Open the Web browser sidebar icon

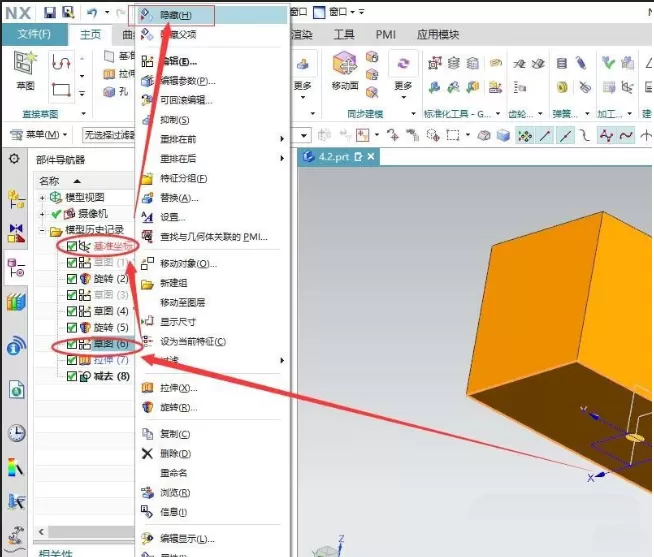[x=17, y=391]
